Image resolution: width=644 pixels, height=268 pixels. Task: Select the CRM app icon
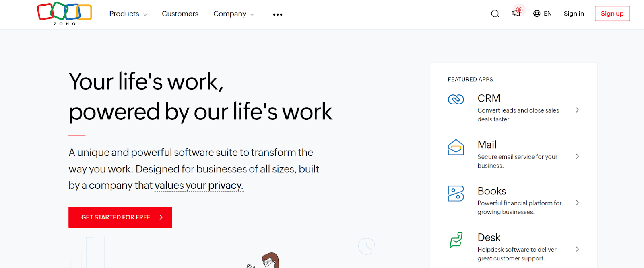[x=456, y=99]
